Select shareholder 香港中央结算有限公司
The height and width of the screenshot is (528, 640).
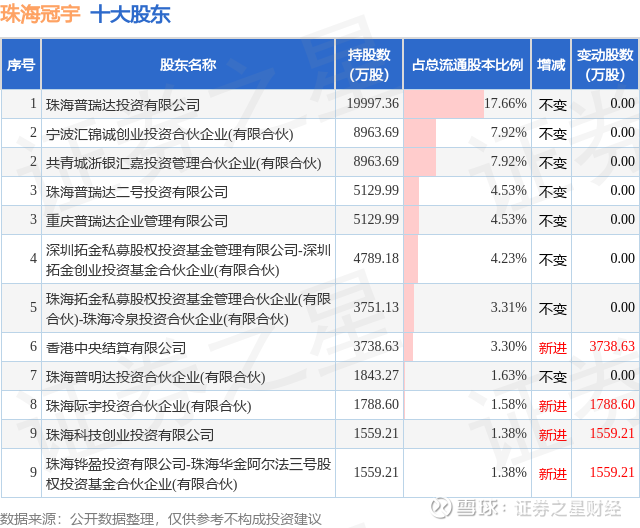point(116,348)
